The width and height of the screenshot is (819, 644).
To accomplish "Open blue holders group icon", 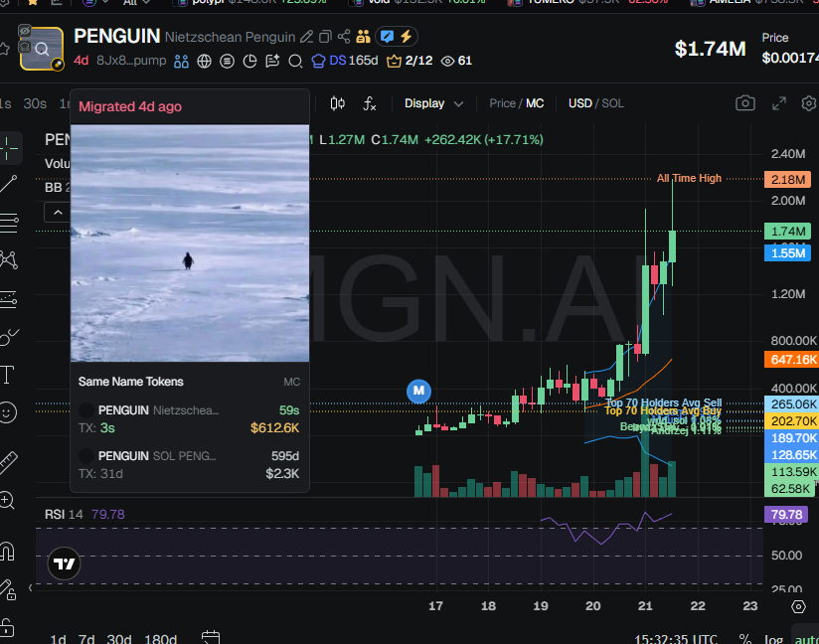I will click(x=181, y=61).
